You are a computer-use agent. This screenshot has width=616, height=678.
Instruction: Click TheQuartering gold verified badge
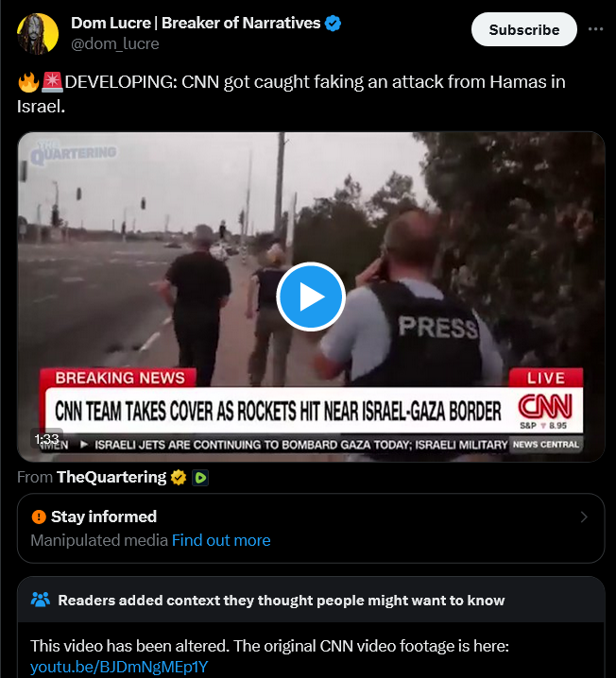tap(179, 478)
